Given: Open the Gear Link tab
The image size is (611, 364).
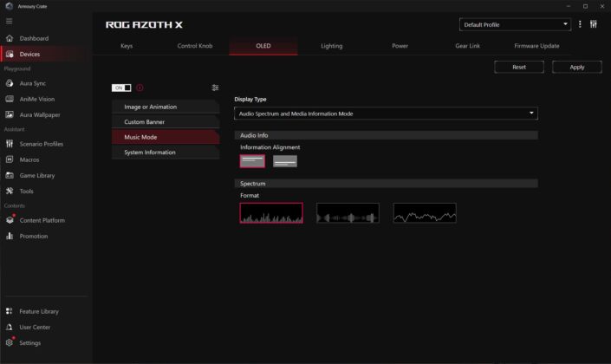Looking at the screenshot, I should 468,46.
